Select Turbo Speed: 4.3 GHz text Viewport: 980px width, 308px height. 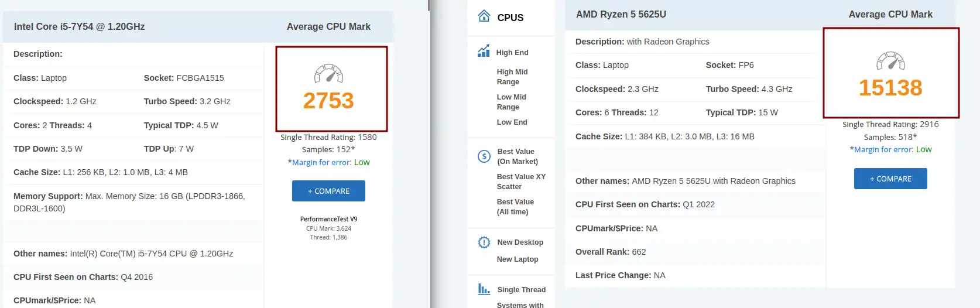(x=749, y=89)
